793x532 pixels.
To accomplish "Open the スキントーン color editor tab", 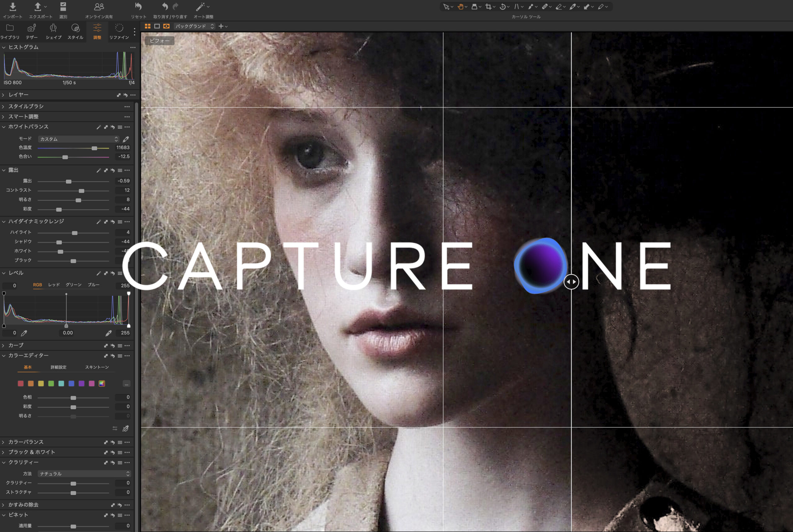I will point(97,367).
